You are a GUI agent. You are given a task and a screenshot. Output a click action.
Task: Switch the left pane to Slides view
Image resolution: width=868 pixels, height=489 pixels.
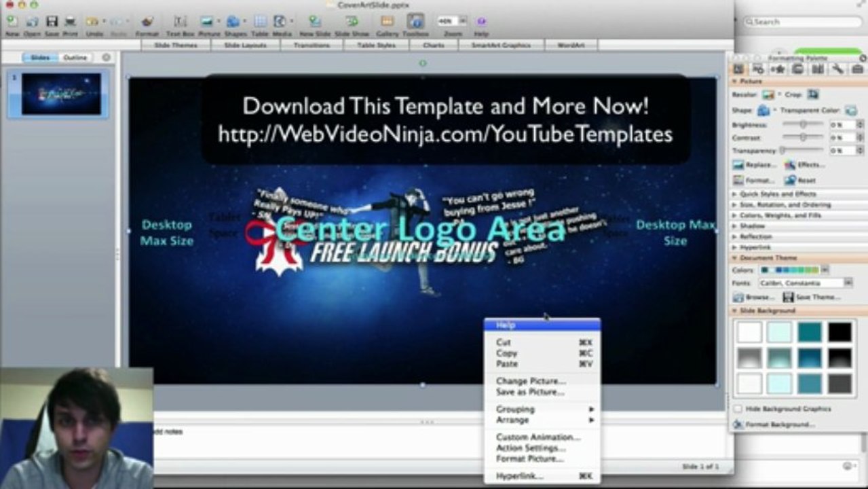coord(40,58)
